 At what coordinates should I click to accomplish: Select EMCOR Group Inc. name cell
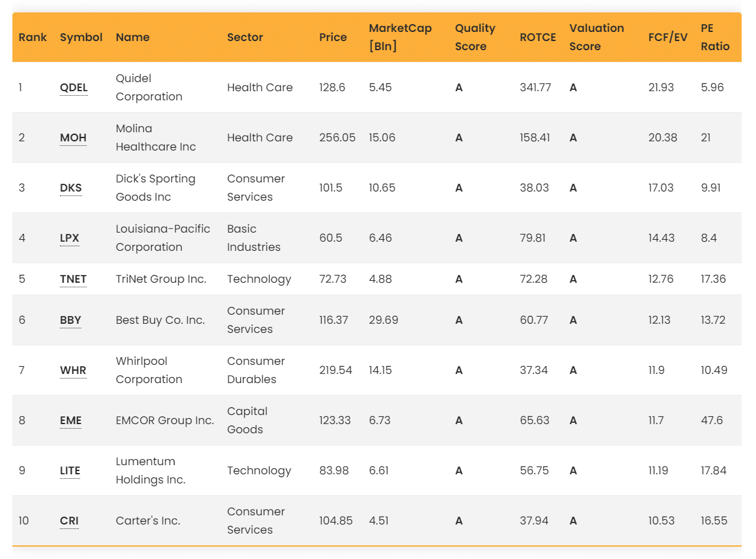(x=165, y=420)
